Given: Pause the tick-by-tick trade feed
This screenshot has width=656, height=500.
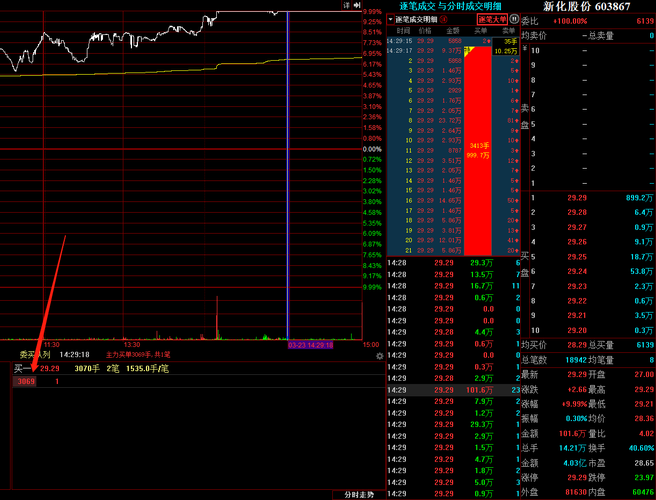Looking at the screenshot, I should pos(514,19).
